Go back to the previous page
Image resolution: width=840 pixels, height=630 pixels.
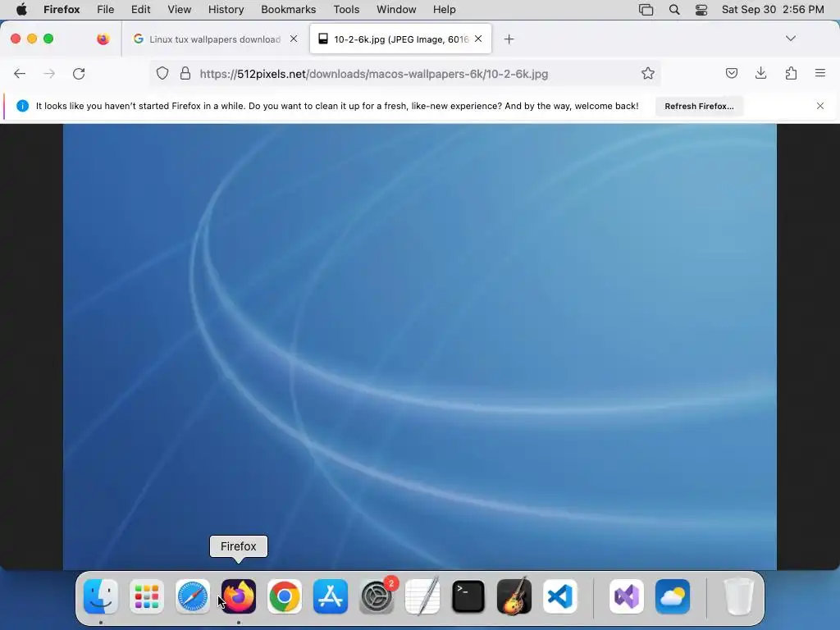point(20,73)
